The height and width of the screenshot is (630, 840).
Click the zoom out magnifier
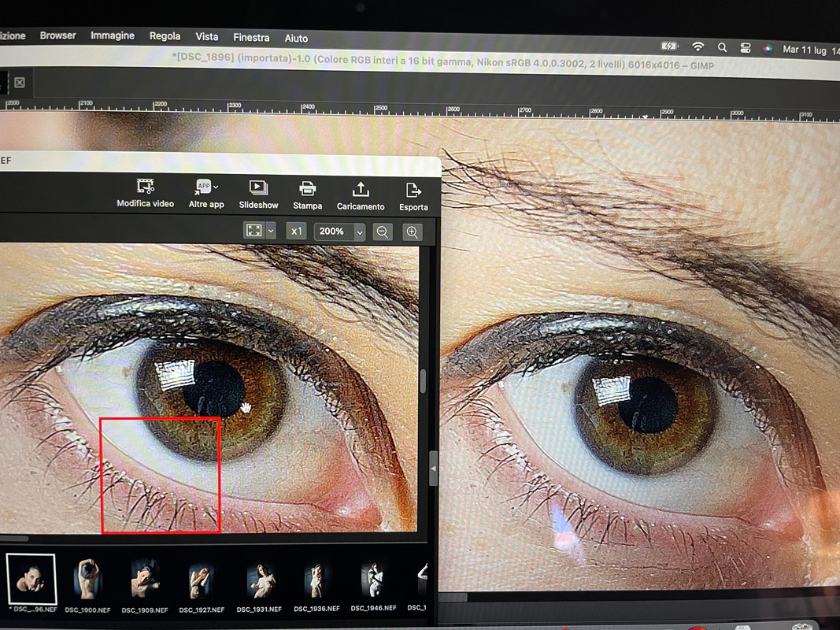point(383,232)
